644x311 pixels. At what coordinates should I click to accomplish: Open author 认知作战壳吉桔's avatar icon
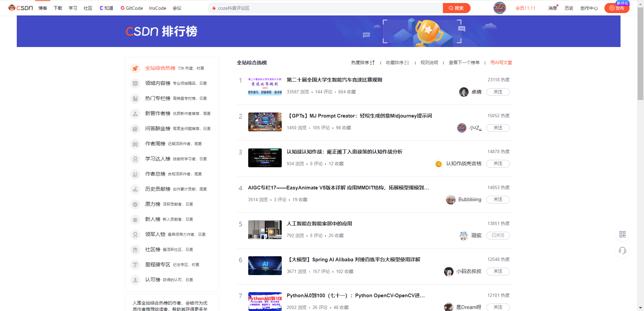439,164
